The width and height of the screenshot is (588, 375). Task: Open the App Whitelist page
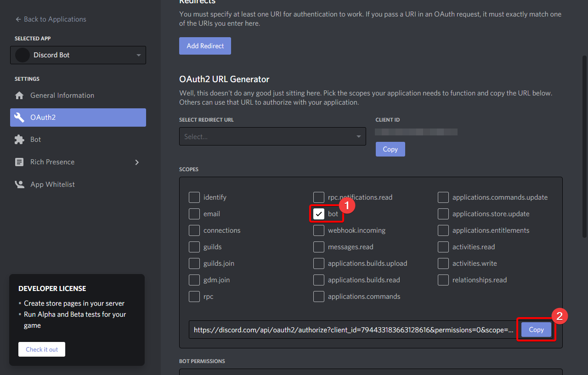click(78, 185)
